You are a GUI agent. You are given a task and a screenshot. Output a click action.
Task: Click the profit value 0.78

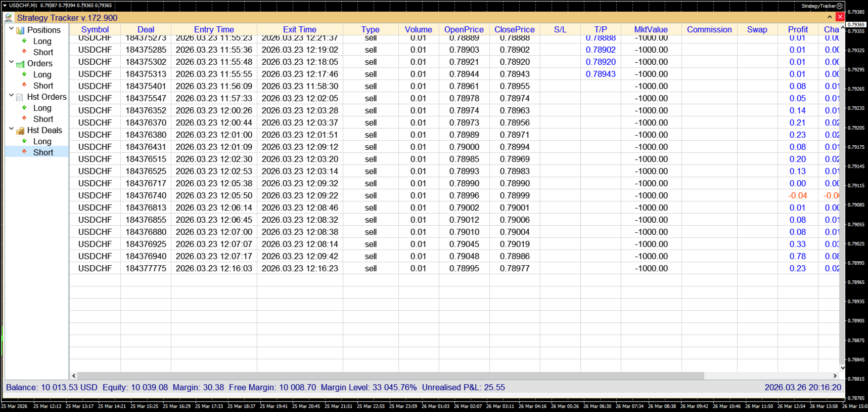pyautogui.click(x=798, y=256)
